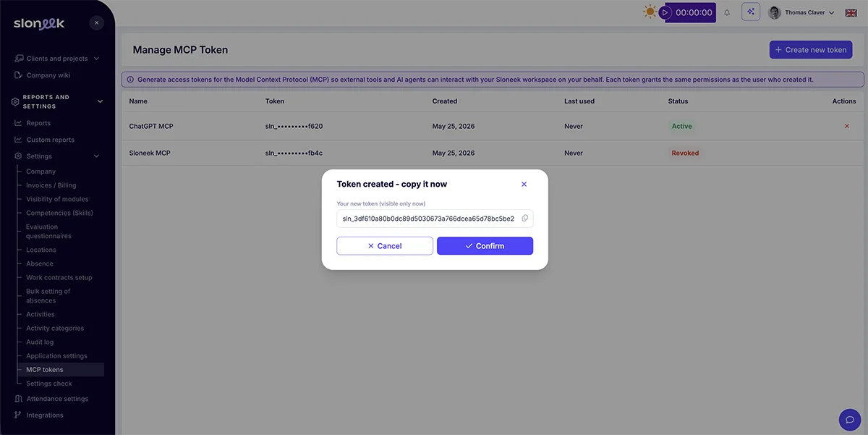Click the new token value field
Image resolution: width=868 pixels, height=435 pixels.
coord(435,219)
